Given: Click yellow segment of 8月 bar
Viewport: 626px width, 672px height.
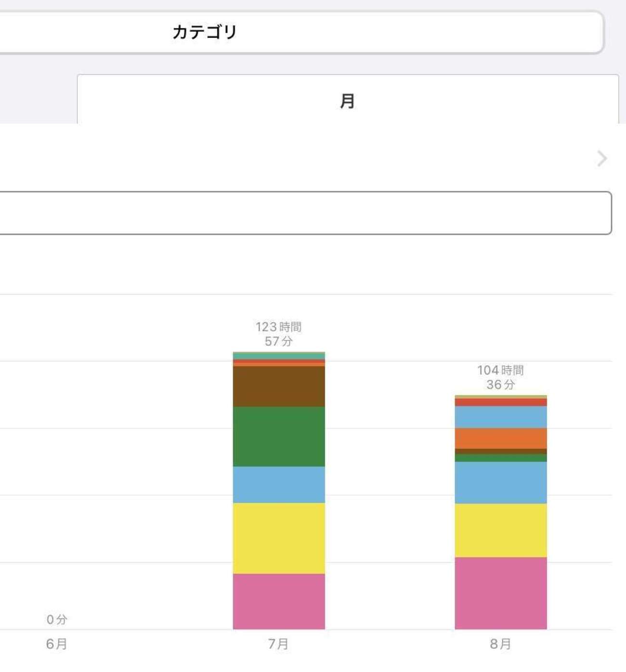Looking at the screenshot, I should (x=500, y=530).
